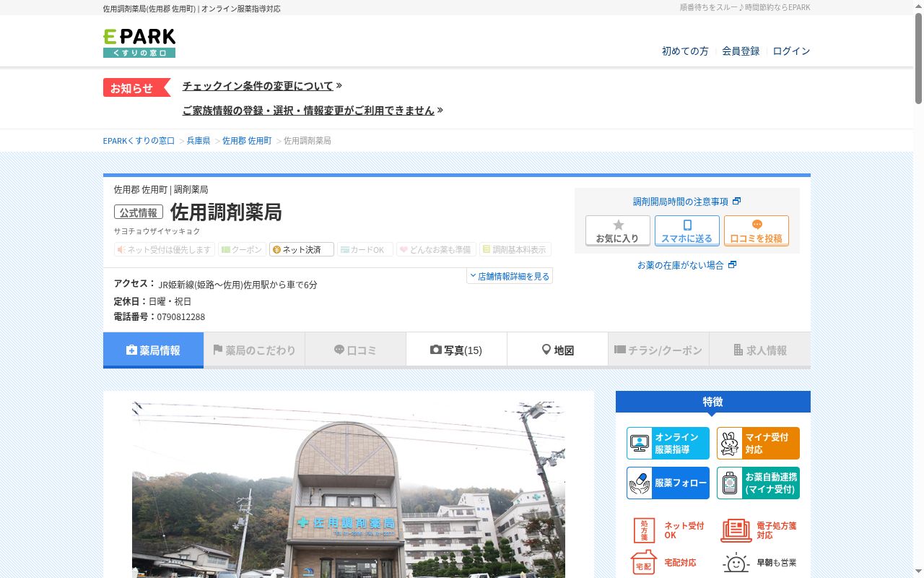This screenshot has height=578, width=924.
Task: Click the 服薬フォロー feature badge
Action: coord(668,483)
